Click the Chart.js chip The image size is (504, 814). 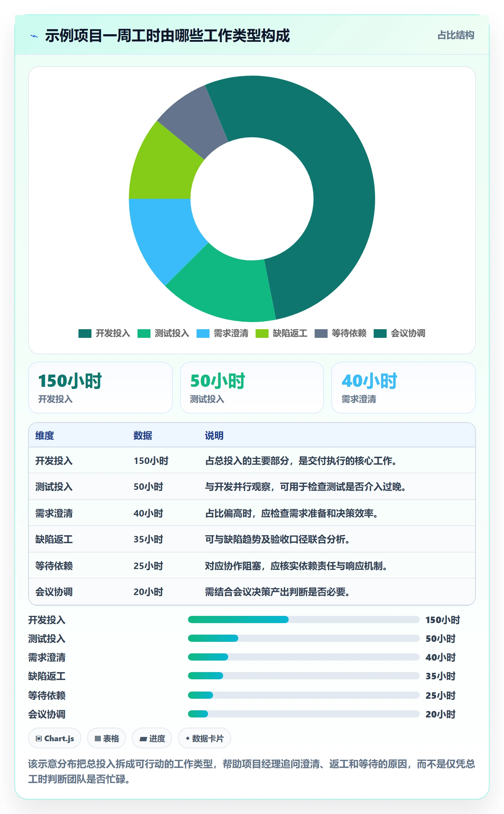(x=55, y=738)
